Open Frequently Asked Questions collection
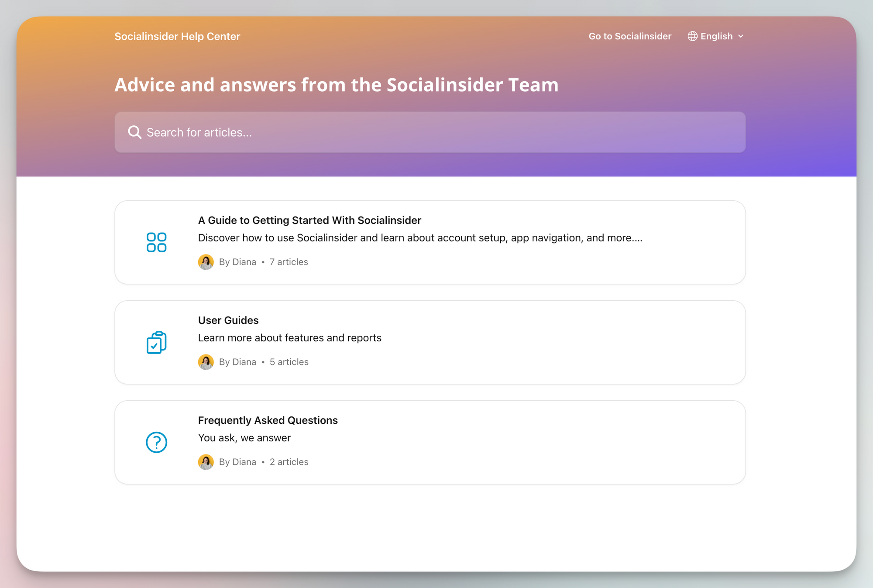 coord(430,442)
